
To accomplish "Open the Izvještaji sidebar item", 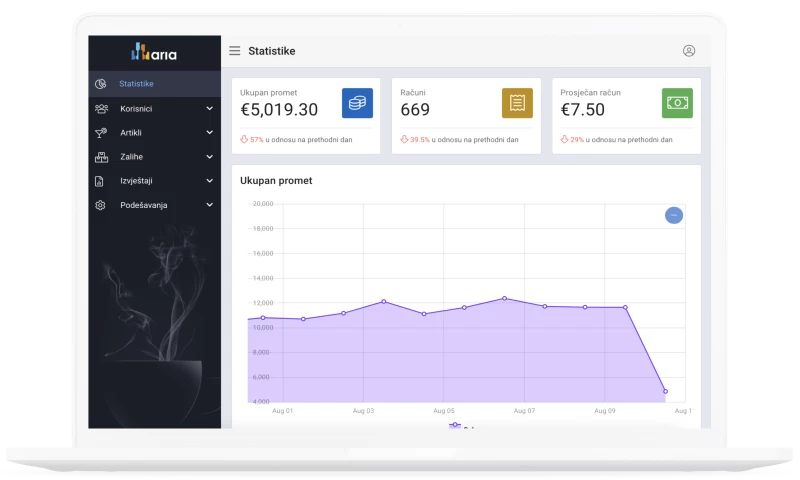I will (x=155, y=181).
